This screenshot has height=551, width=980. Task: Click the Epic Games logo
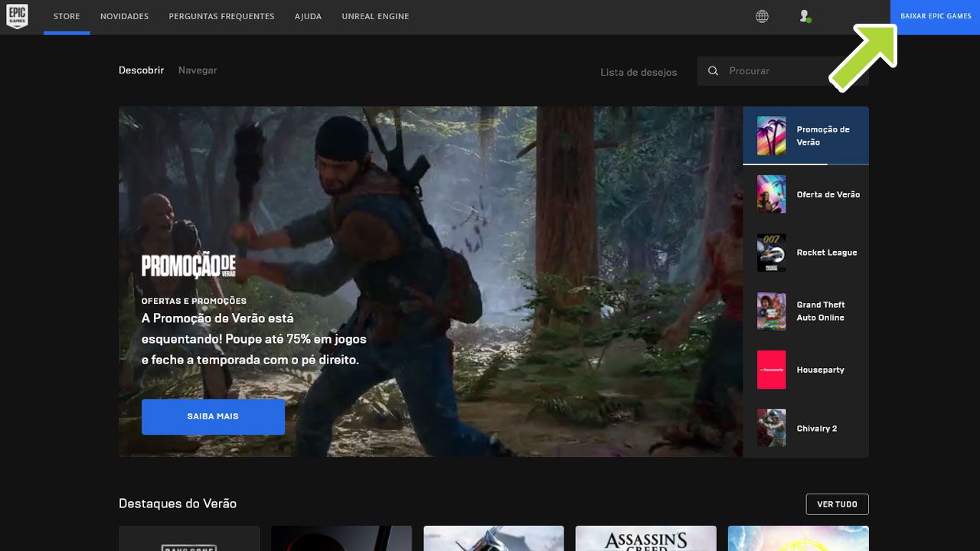(17, 16)
